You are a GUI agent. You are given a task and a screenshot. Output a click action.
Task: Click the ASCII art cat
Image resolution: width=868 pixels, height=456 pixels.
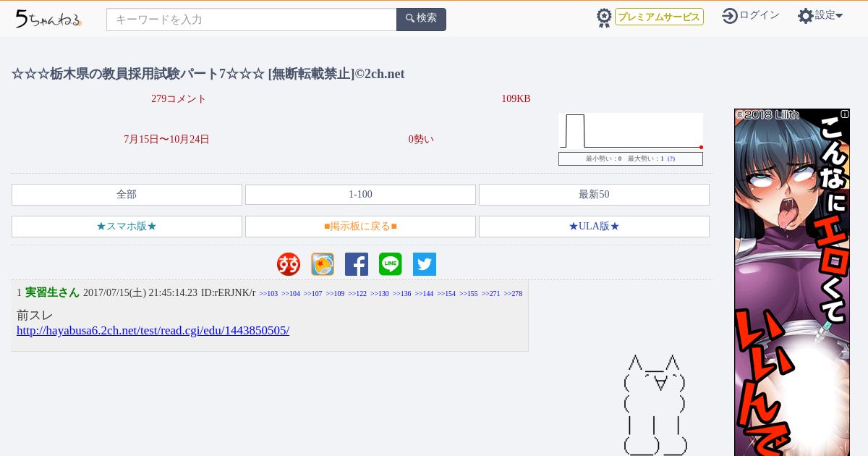tap(655, 405)
